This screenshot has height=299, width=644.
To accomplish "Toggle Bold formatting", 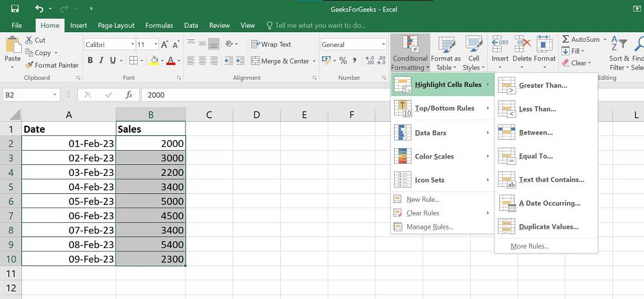I will (x=90, y=61).
